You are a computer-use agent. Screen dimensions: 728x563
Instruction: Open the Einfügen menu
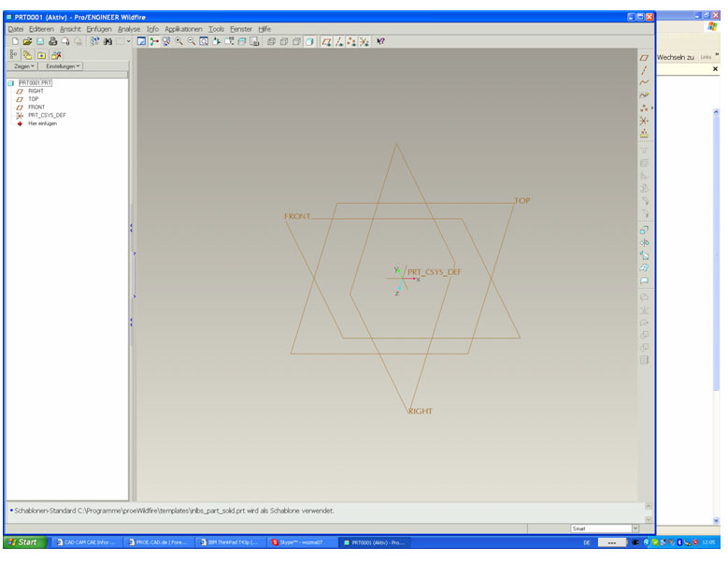[99, 29]
